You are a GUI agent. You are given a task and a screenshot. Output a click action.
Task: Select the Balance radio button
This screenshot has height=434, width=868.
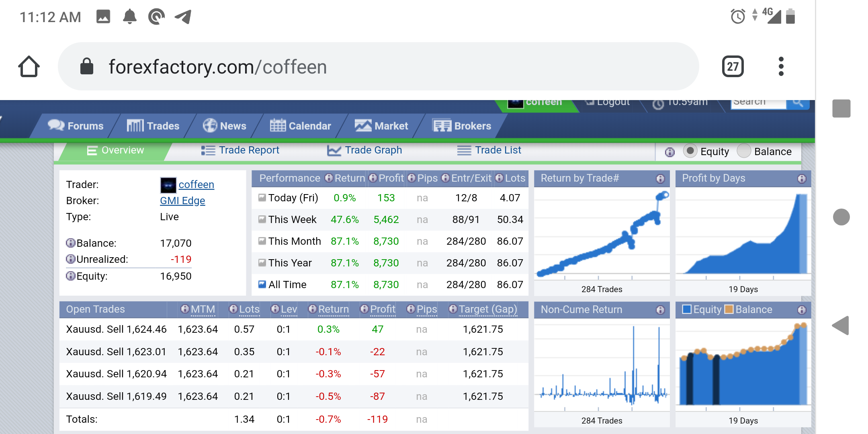coord(744,151)
